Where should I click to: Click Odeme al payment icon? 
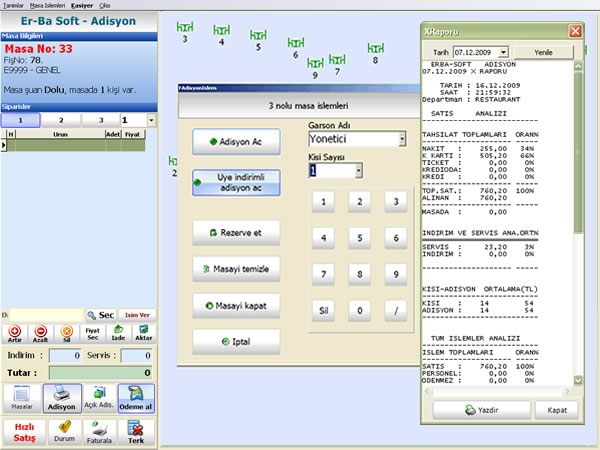click(x=136, y=398)
